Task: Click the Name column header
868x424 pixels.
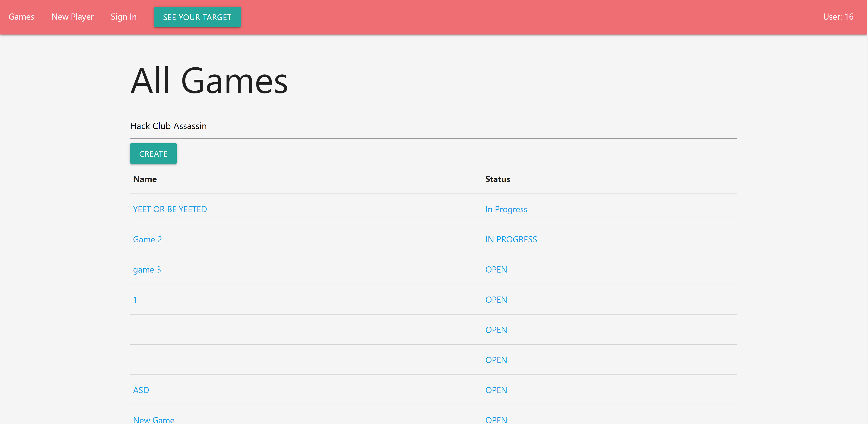Action: coord(145,179)
